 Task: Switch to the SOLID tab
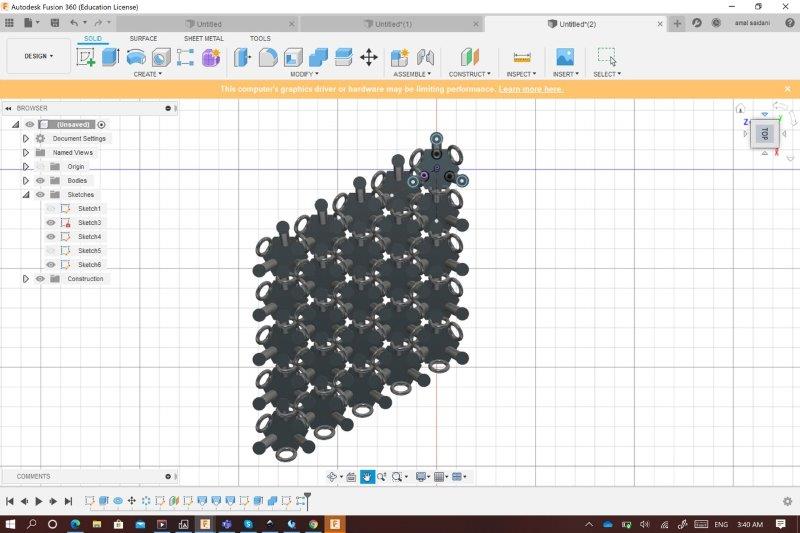[93, 39]
